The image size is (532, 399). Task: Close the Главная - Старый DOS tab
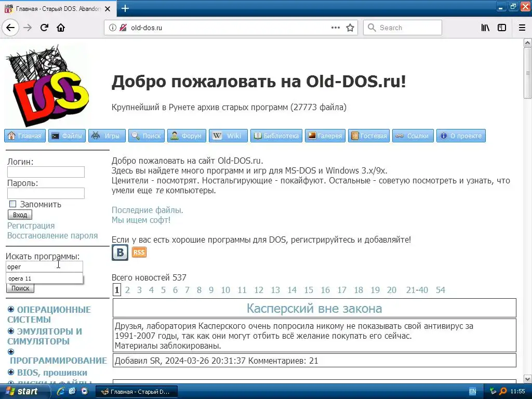pyautogui.click(x=108, y=9)
